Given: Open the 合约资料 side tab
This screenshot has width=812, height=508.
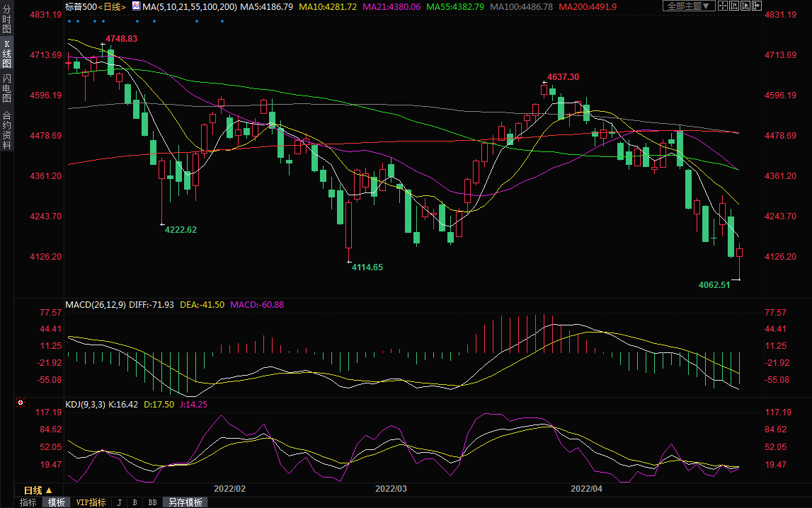Looking at the screenshot, I should point(6,129).
